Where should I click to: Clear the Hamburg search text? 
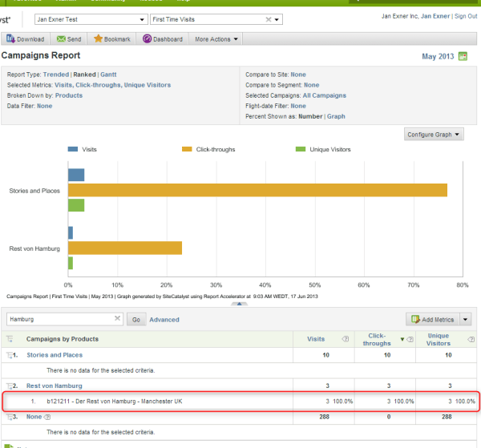[x=117, y=319]
